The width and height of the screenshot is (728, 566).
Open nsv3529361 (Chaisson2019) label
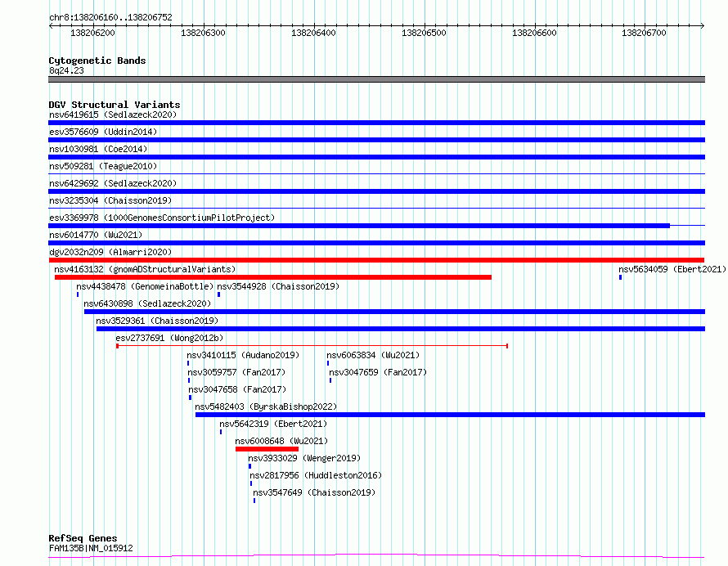(157, 321)
